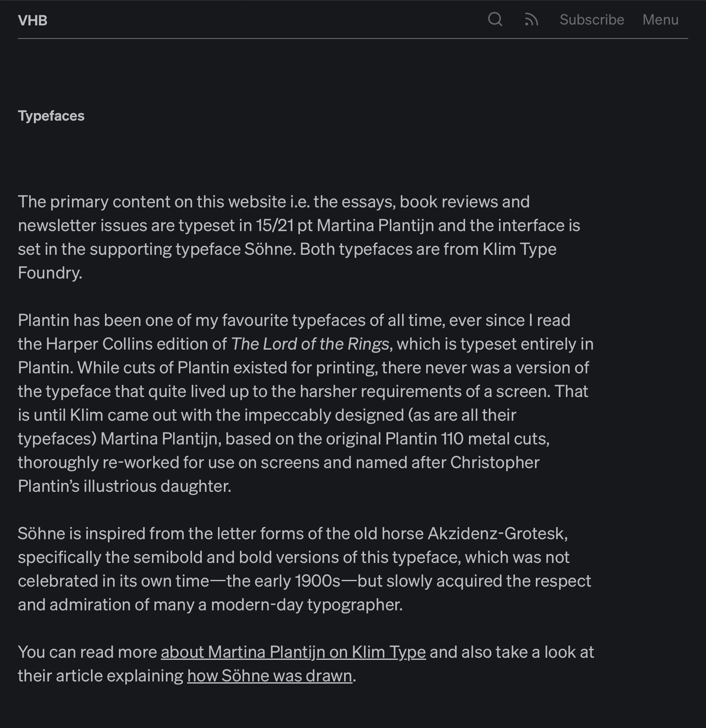Click the "1900s" text
Image resolution: width=706 pixels, height=728 pixels.
pyautogui.click(x=317, y=581)
